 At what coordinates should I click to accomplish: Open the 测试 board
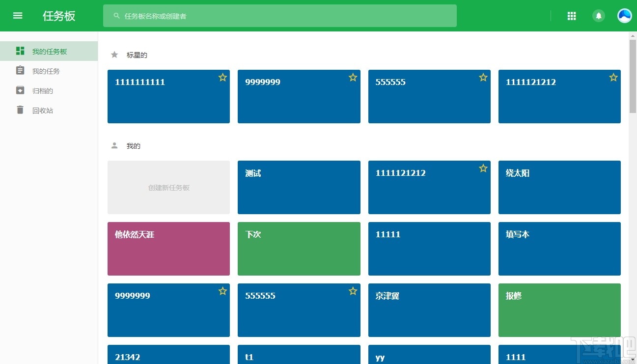pos(299,187)
